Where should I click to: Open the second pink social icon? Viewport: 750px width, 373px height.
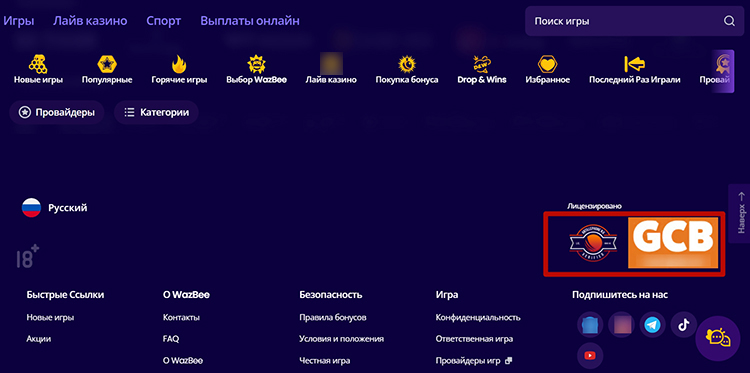tap(621, 325)
